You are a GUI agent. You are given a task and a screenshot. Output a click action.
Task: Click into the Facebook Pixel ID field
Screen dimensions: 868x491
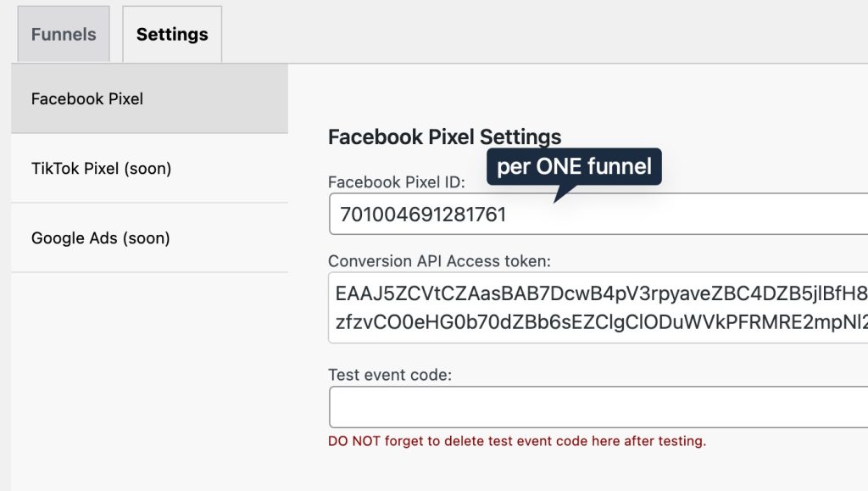click(678, 215)
